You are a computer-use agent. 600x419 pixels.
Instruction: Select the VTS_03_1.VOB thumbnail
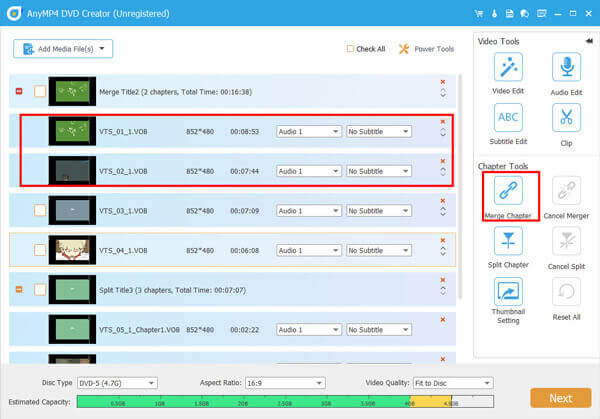point(72,210)
